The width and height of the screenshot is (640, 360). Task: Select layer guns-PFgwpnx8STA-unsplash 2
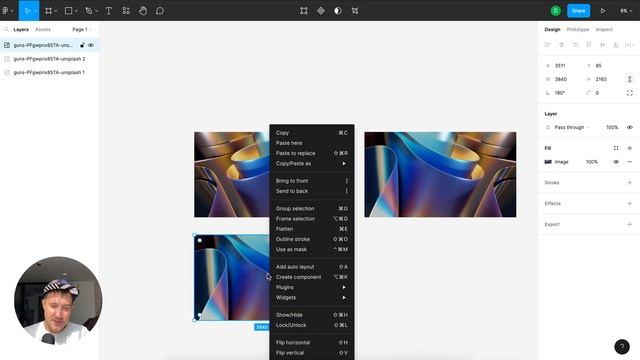coord(49,59)
